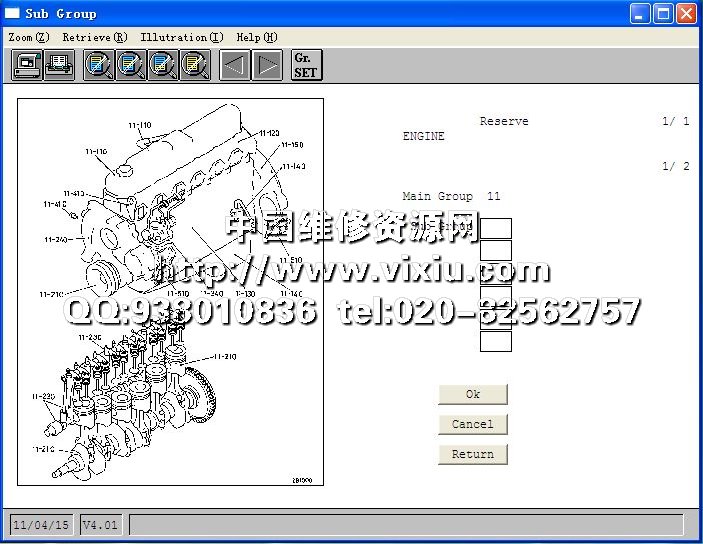
Task: Open the Retrieve menu
Action: (94, 37)
